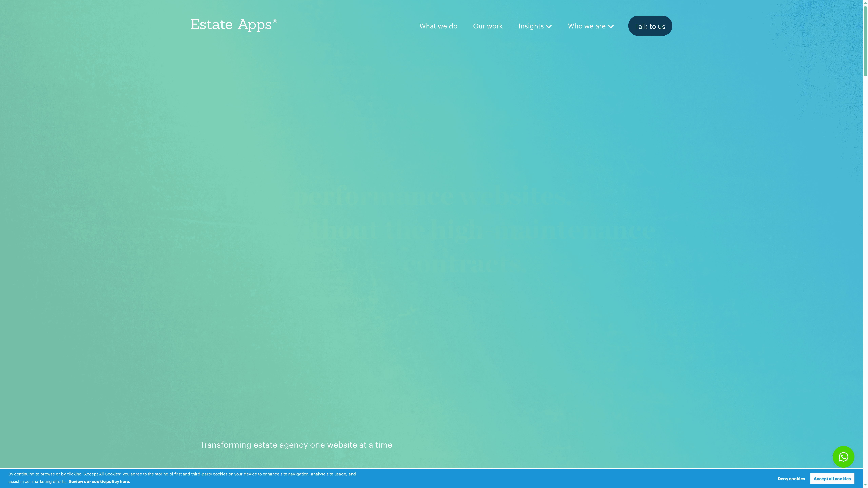868x488 pixels.
Task: Click the Talk to us button
Action: point(650,26)
